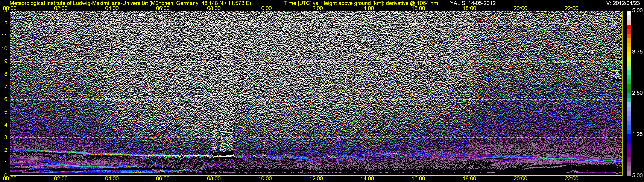
Task: Click the 22:00 label on the bottom time axis
Action: point(571,179)
